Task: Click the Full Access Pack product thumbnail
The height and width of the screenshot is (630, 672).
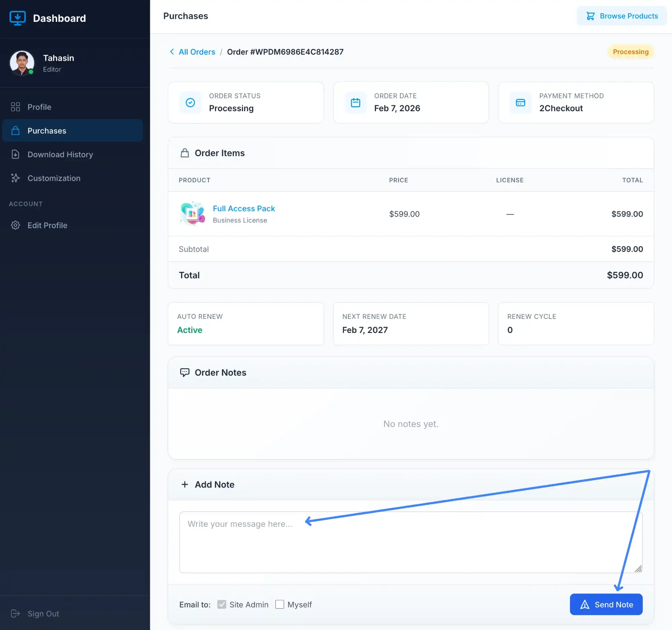Action: [x=192, y=214]
